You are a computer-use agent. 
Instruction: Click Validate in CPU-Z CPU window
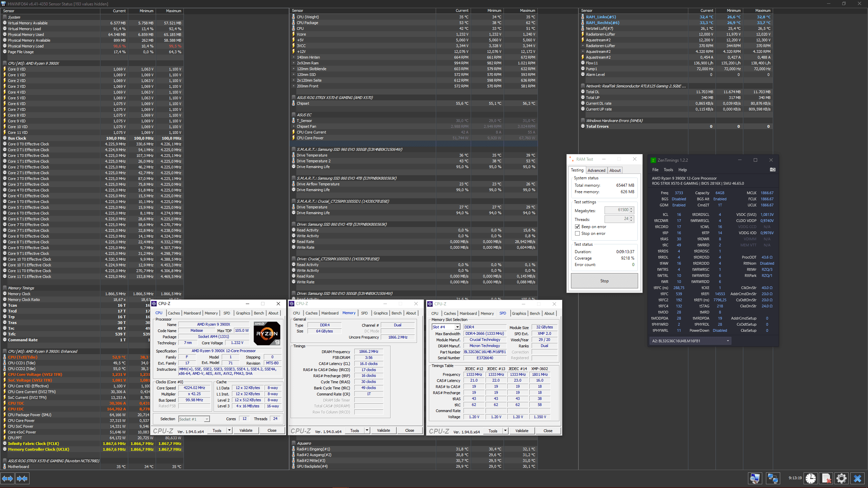[x=246, y=430]
